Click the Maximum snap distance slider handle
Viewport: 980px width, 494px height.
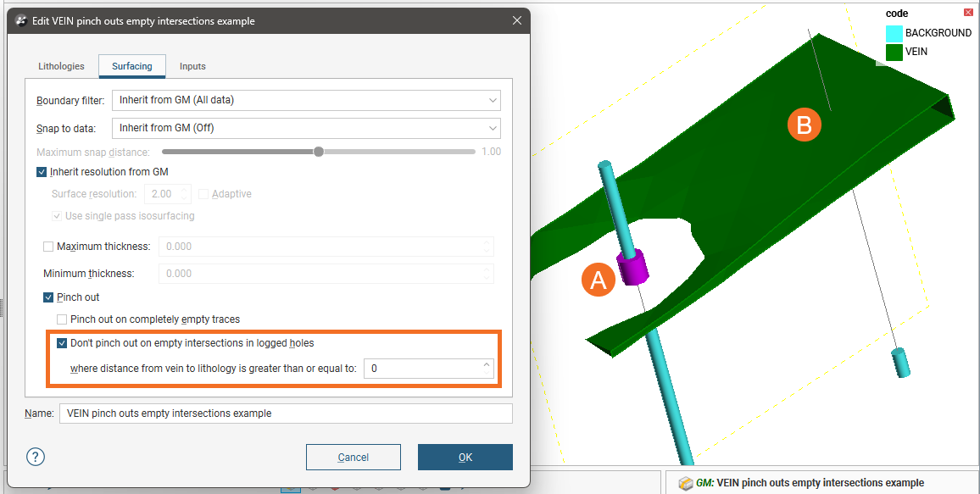coord(319,152)
